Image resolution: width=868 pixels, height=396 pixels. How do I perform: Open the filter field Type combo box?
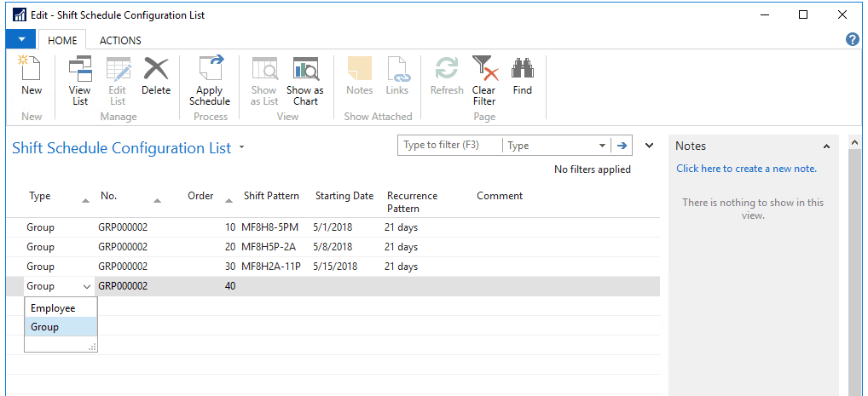556,146
